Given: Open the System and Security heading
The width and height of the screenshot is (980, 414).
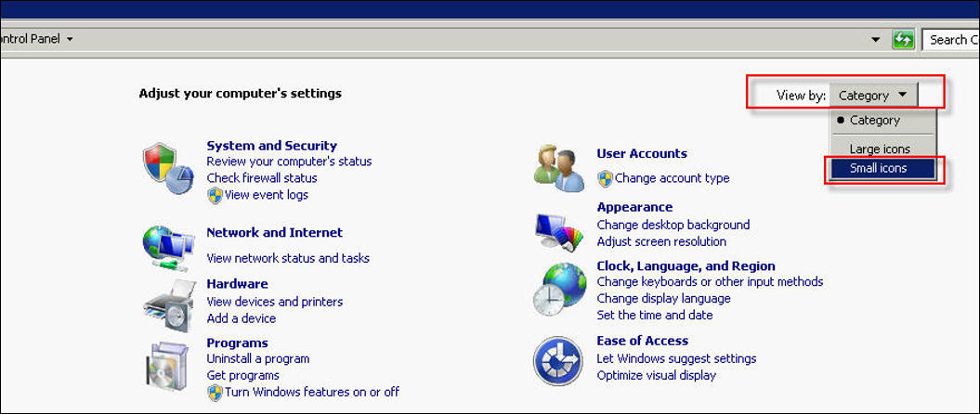Looking at the screenshot, I should point(272,146).
